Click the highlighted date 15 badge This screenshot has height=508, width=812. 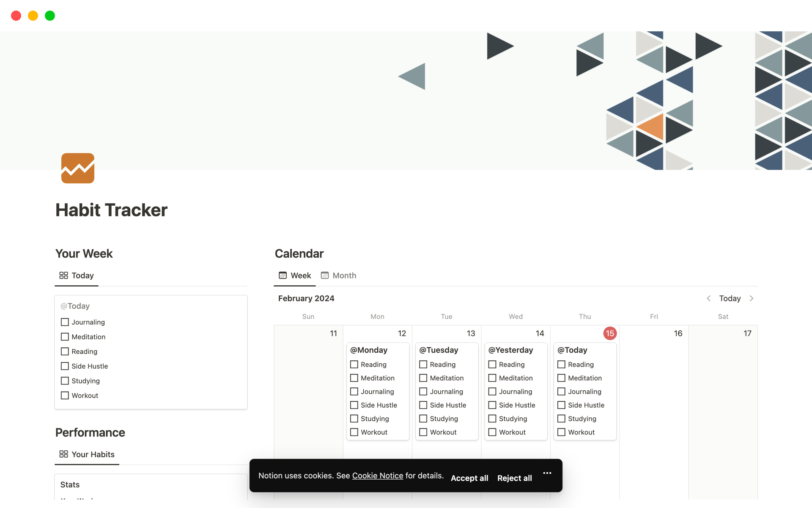pyautogui.click(x=609, y=334)
